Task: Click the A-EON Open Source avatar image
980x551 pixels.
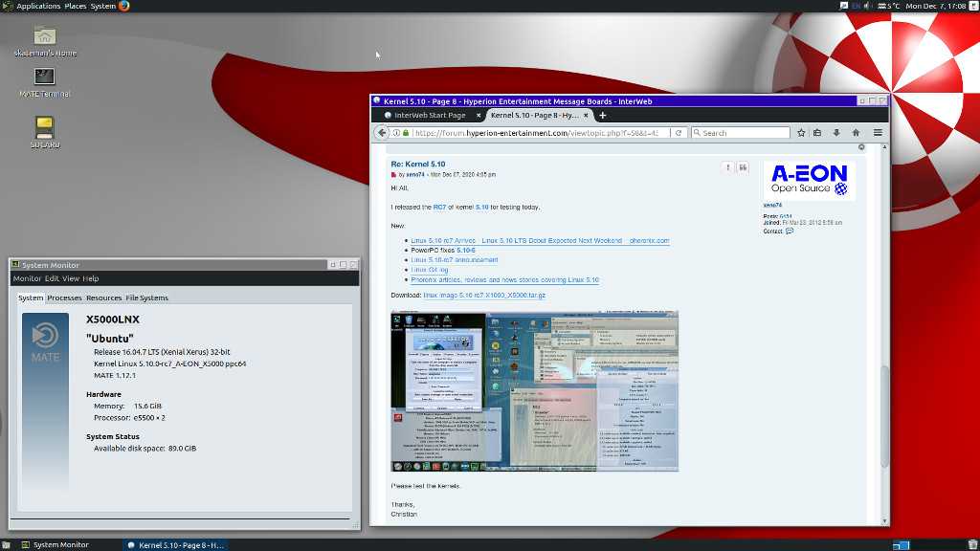Action: click(809, 181)
